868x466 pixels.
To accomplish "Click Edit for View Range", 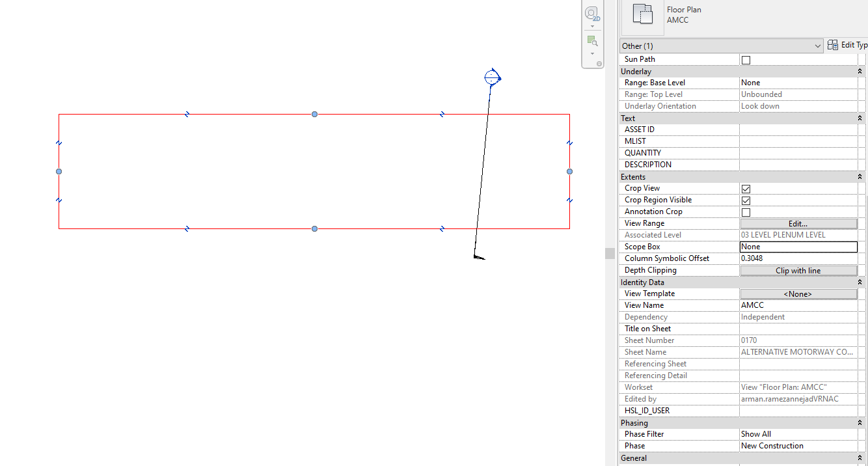I will point(798,223).
